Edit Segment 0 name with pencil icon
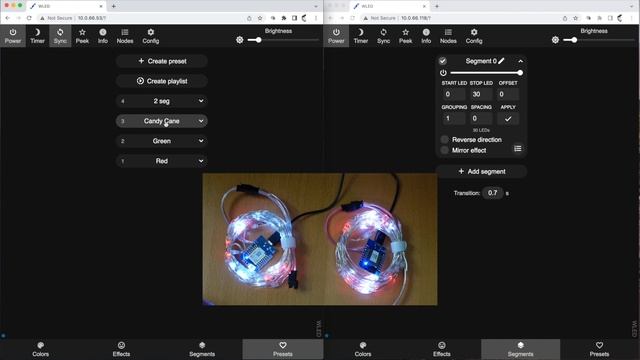The width and height of the screenshot is (640, 360). [x=501, y=61]
